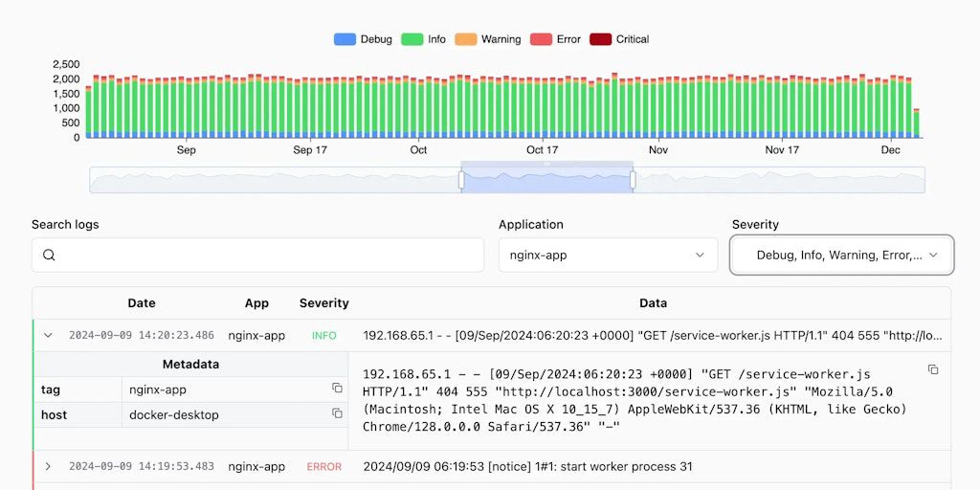
Task: Toggle Debug series in chart legend
Action: point(363,39)
